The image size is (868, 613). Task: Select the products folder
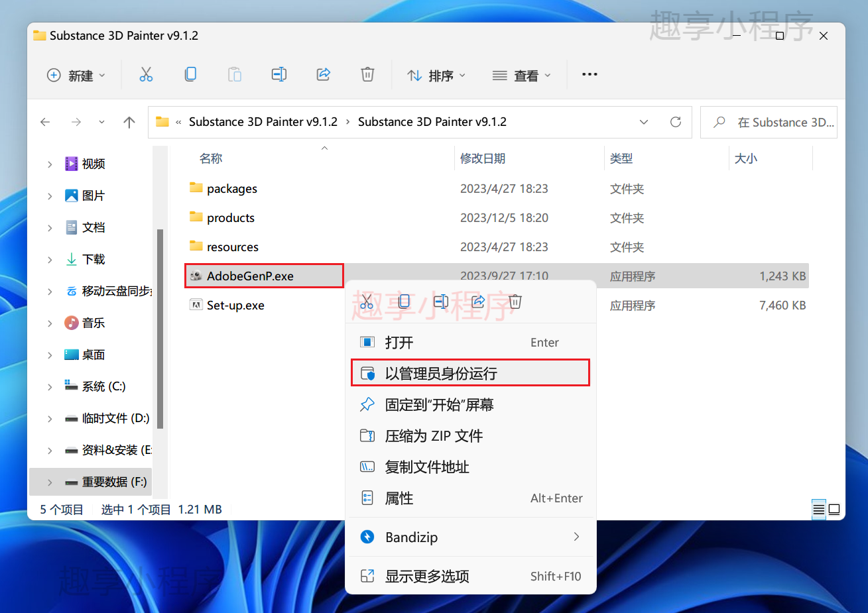[230, 218]
